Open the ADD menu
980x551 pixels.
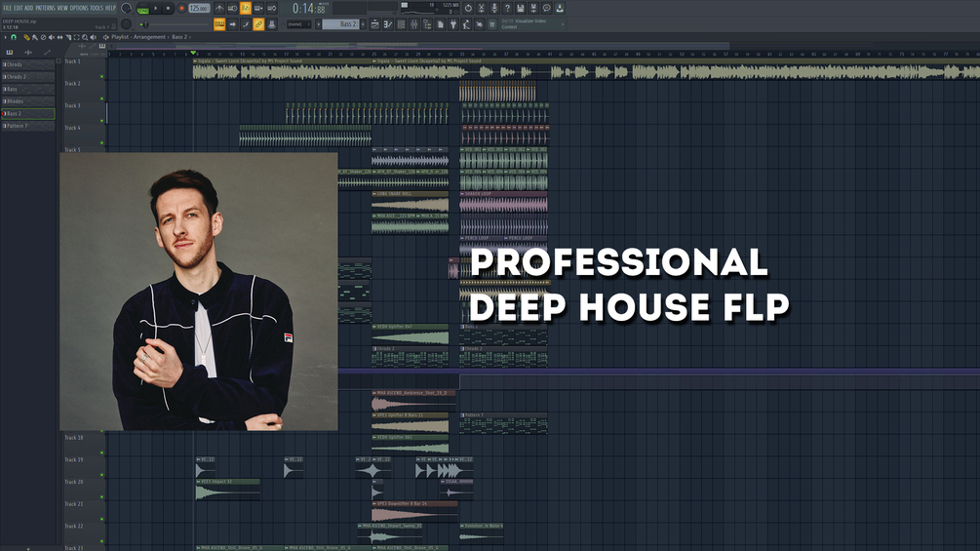tap(28, 8)
